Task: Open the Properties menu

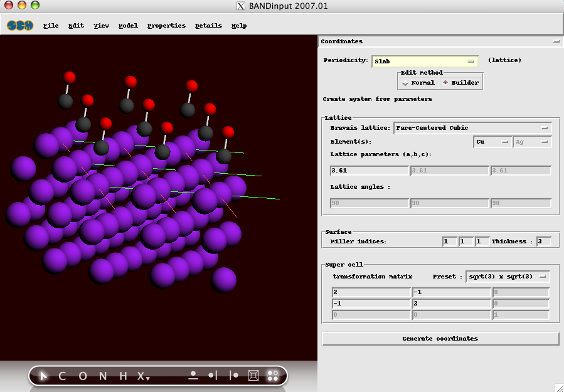Action: click(166, 26)
